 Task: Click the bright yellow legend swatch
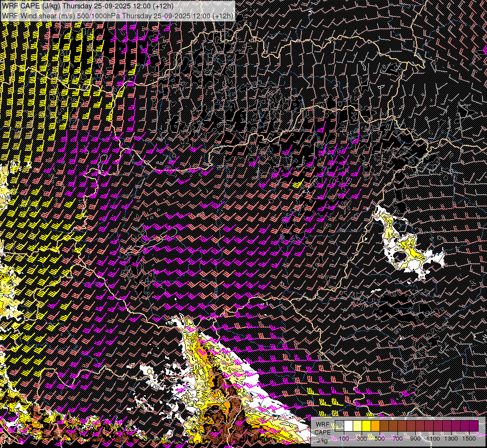[367, 426]
